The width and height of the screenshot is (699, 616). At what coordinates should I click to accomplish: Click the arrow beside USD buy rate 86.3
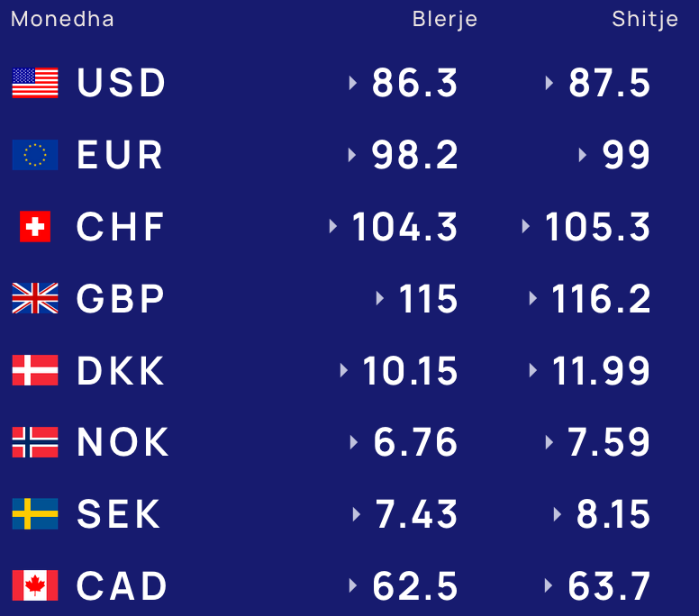pyautogui.click(x=353, y=83)
